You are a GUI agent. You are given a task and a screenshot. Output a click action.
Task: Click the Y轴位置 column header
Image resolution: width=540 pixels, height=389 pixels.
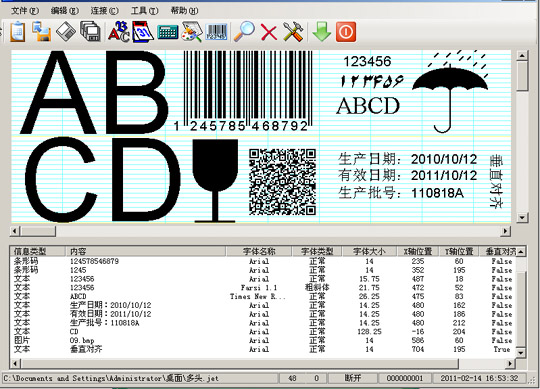[459, 251]
